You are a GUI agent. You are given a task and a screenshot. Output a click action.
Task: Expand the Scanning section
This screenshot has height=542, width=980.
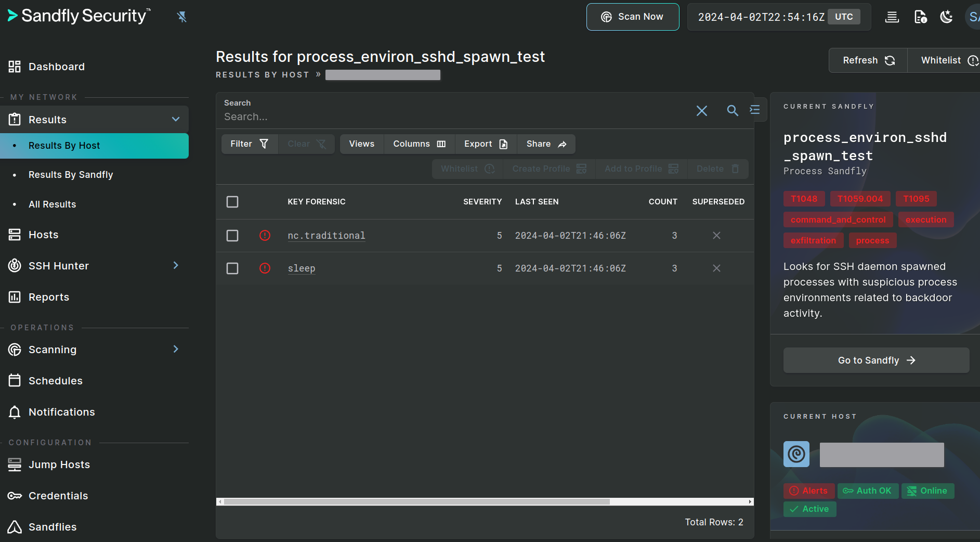pos(175,349)
